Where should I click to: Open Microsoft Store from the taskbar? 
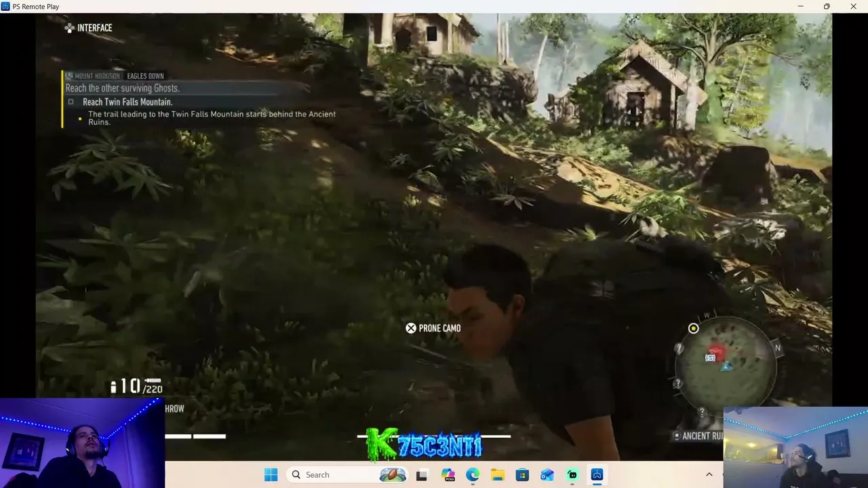point(522,474)
